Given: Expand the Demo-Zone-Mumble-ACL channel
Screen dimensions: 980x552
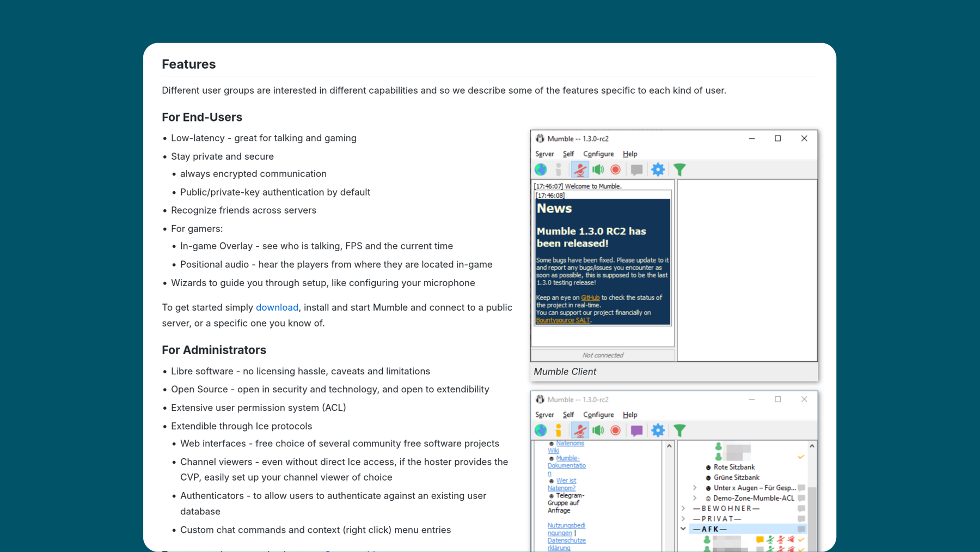Looking at the screenshot, I should pyautogui.click(x=695, y=498).
